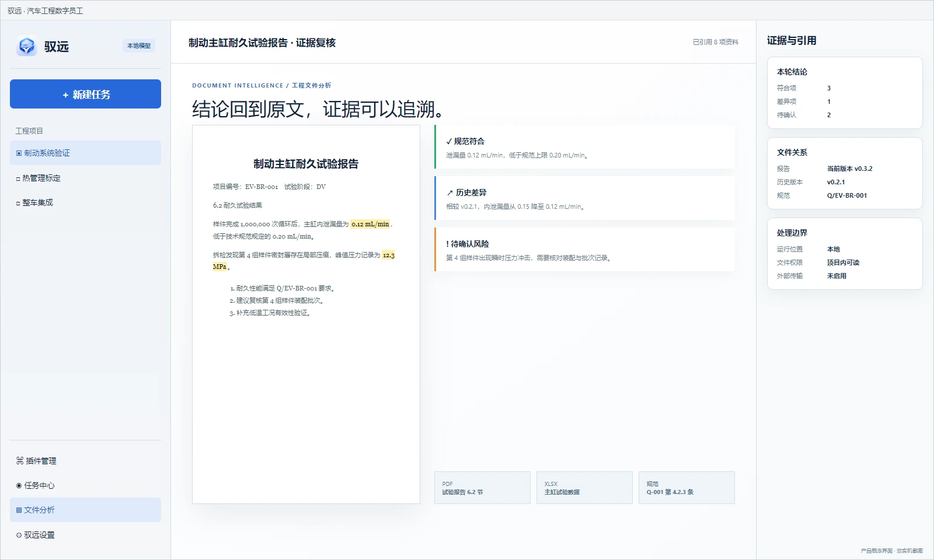The width and height of the screenshot is (934, 560).
Task: Click breadcrumb DOCUMENT INTELLIGENCE
Action: tap(238, 85)
